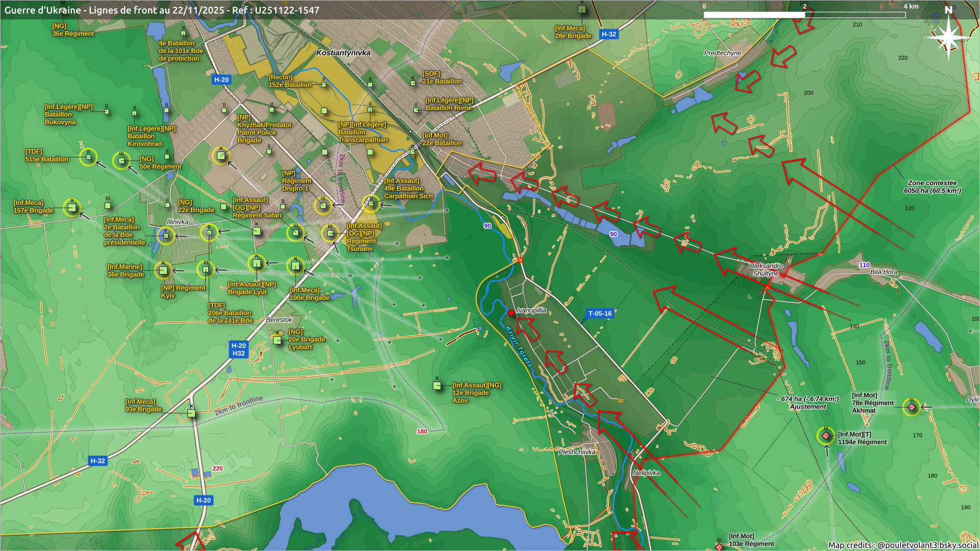The image size is (980, 551).
Task: Click the red Ivanopillia location dot
Action: (511, 313)
